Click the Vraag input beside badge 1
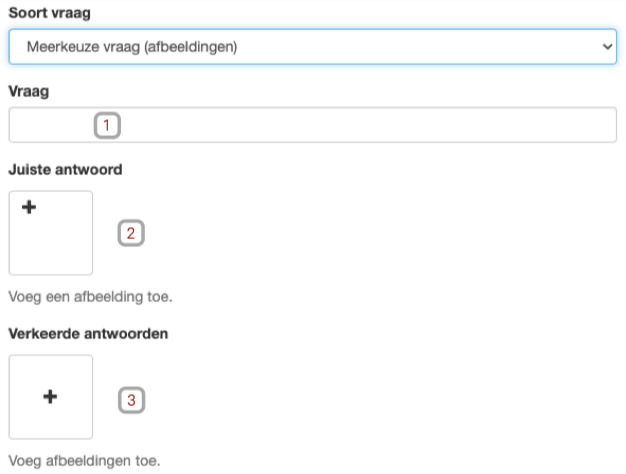The width and height of the screenshot is (626, 474). 313,125
